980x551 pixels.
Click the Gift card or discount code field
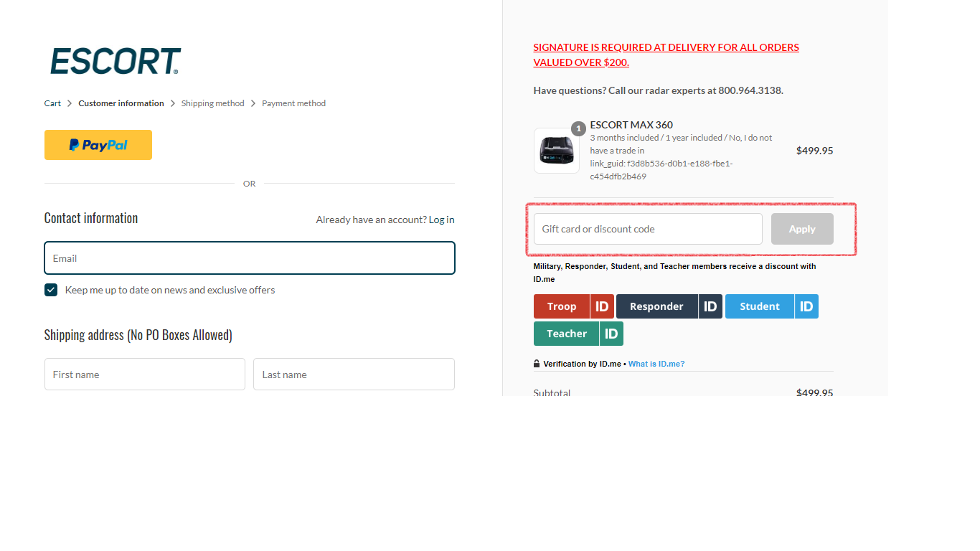tap(648, 229)
